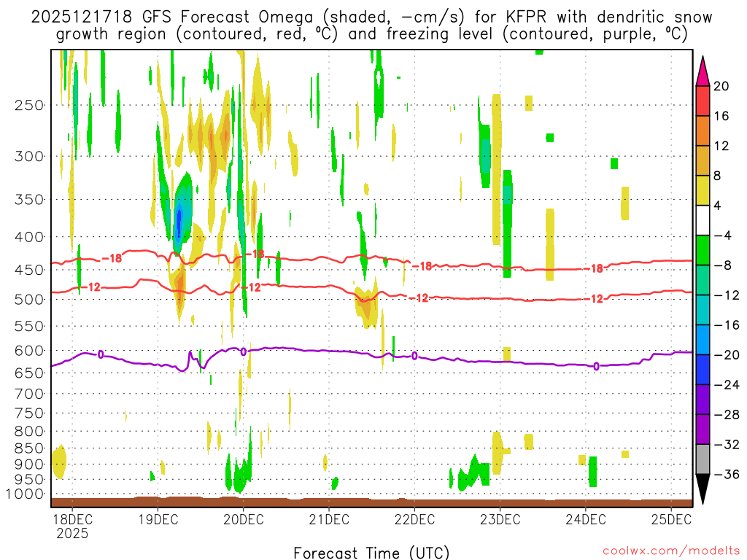Click the gray swatch between -32 and -36

pyautogui.click(x=703, y=459)
